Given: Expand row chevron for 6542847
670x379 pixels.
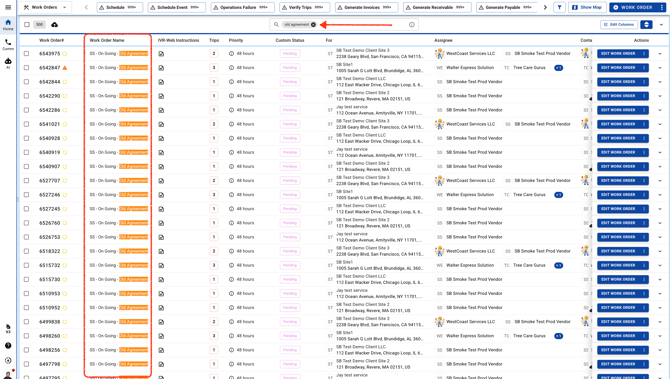Looking at the screenshot, I should click(x=660, y=68).
